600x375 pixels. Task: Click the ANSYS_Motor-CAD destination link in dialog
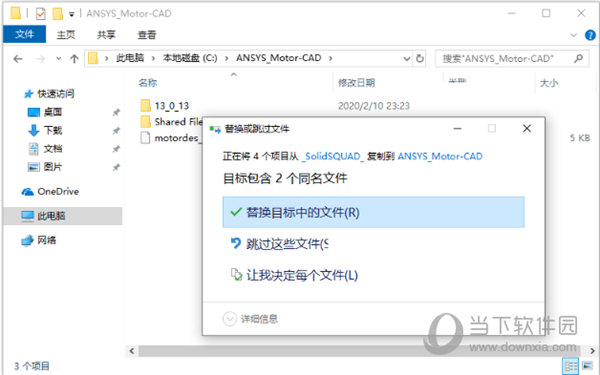(440, 157)
